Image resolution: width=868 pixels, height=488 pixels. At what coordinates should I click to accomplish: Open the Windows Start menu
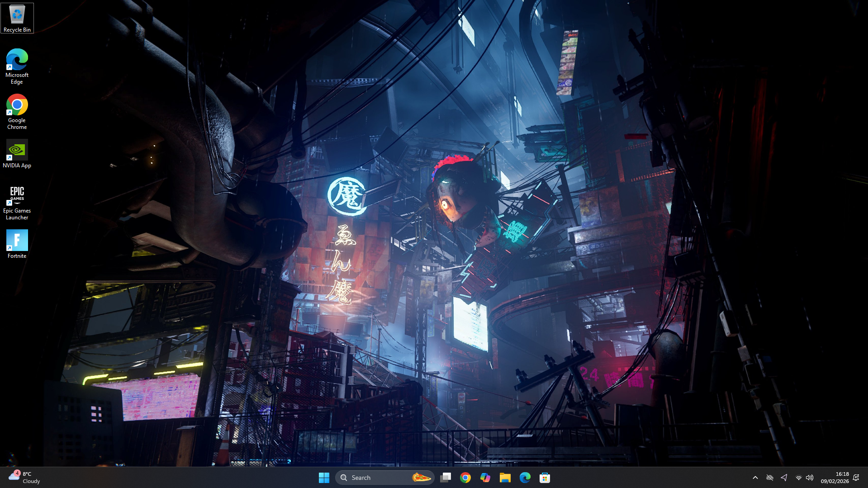pos(324,478)
